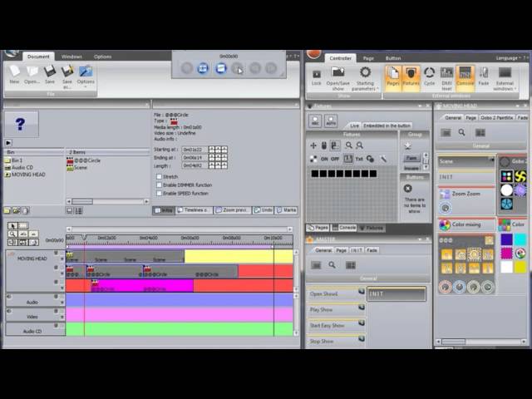Image resolution: width=532 pixels, height=399 pixels.
Task: Click the Save as icon
Action: click(x=67, y=76)
